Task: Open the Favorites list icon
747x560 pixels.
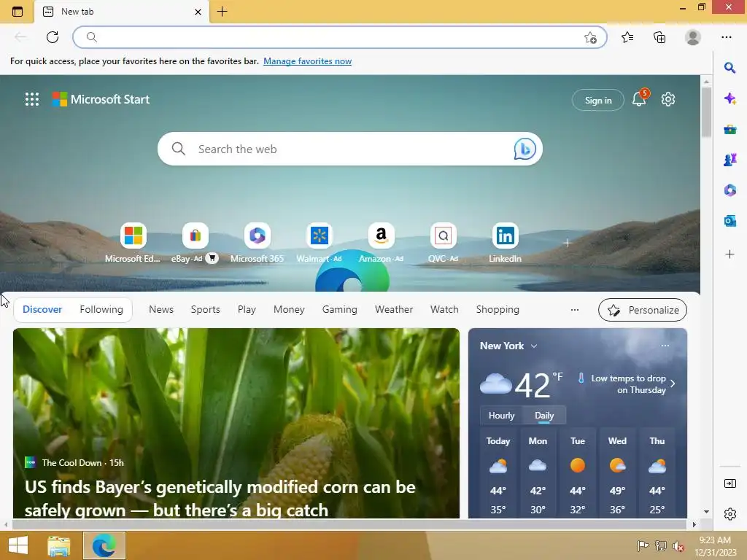Action: tap(627, 37)
